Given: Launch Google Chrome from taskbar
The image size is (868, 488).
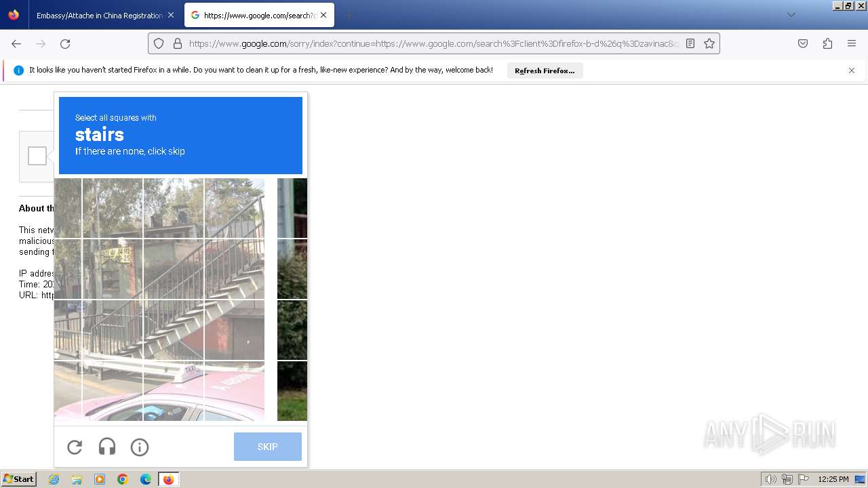Looking at the screenshot, I should coord(123,479).
